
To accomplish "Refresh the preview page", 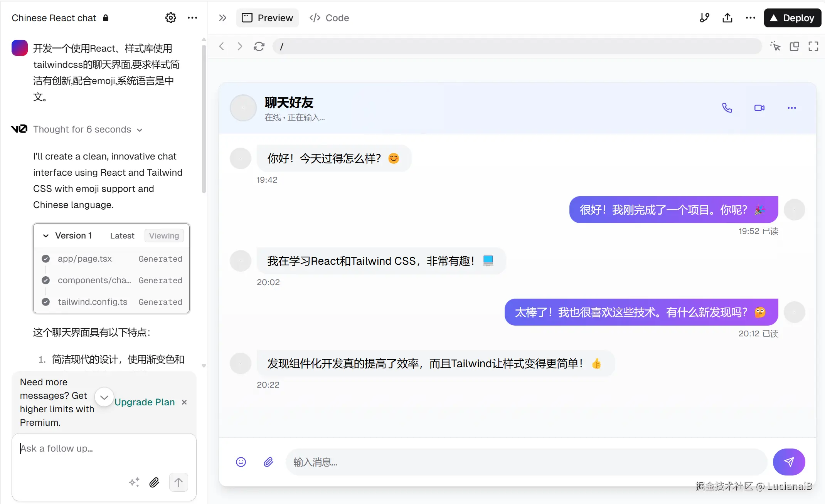I will click(259, 46).
